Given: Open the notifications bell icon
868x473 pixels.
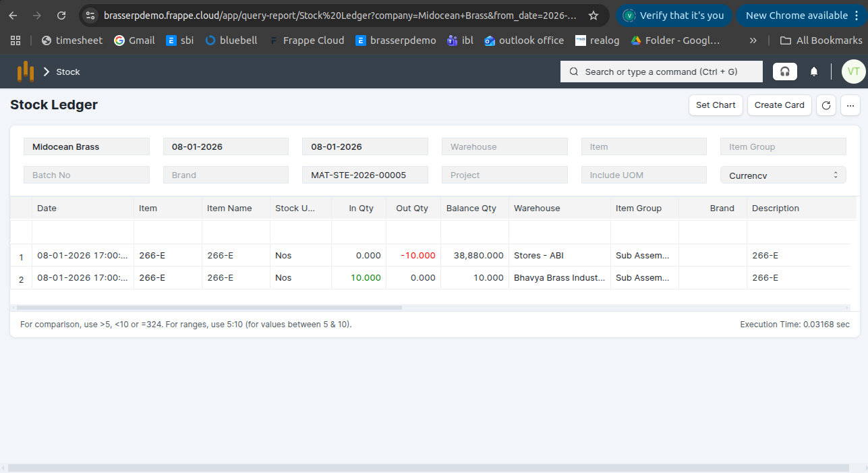Looking at the screenshot, I should click(814, 72).
